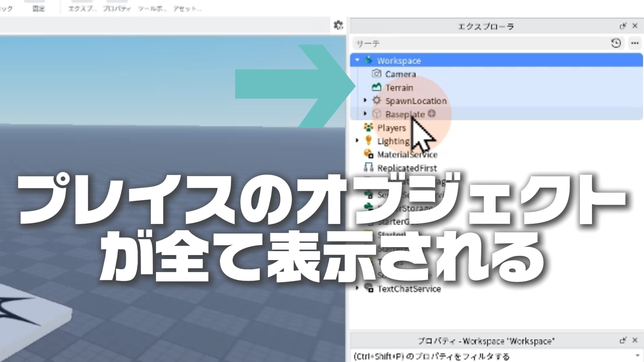Screen dimensions: 644x362
Task: Click the Lighting bulb icon
Action: (368, 140)
